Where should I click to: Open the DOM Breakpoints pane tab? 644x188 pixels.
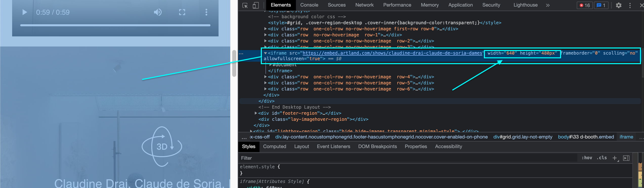(377, 147)
